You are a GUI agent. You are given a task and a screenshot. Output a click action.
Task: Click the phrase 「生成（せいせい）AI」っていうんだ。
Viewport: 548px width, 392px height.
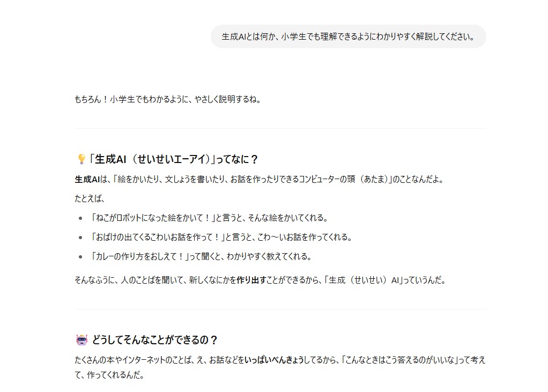click(385, 280)
